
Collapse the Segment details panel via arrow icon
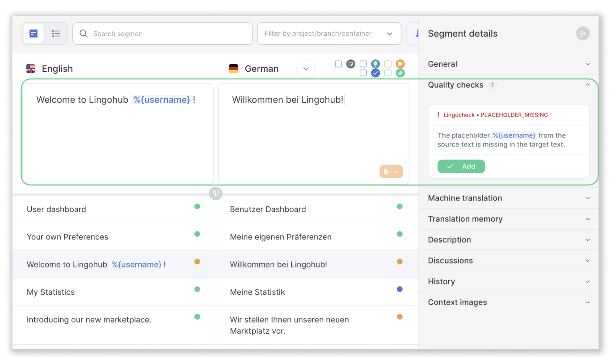(x=583, y=33)
